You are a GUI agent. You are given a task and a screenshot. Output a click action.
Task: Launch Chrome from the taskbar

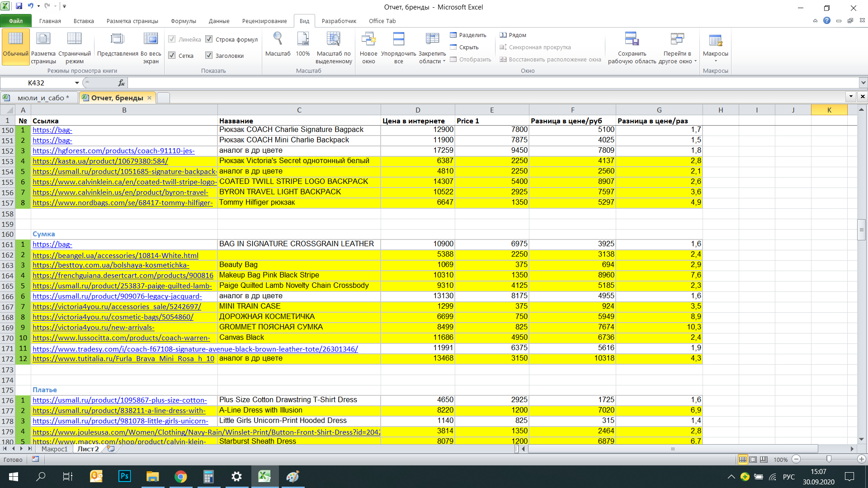click(x=180, y=477)
